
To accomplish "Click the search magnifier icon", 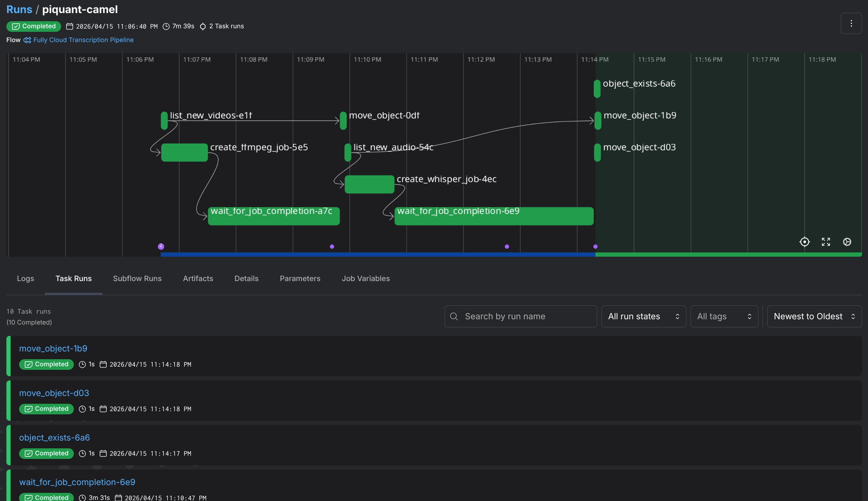I will (454, 316).
